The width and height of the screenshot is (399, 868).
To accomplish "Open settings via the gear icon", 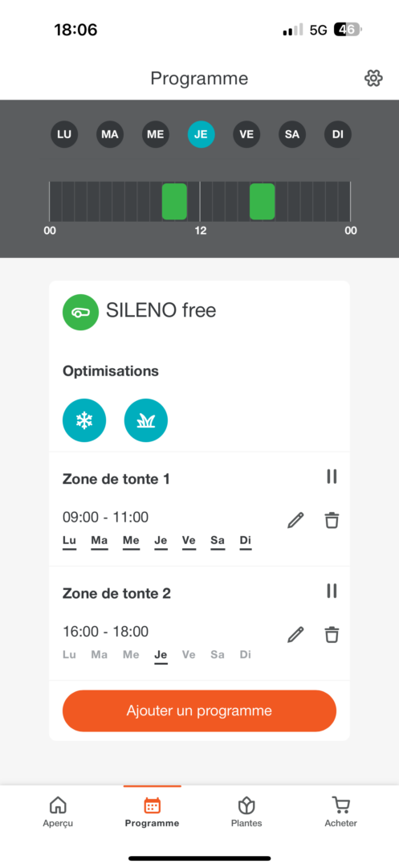I will coord(373,78).
